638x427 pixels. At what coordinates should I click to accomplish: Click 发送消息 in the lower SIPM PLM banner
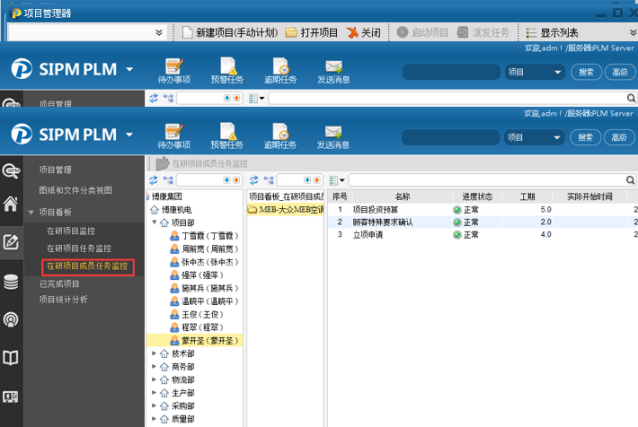pyautogui.click(x=333, y=136)
